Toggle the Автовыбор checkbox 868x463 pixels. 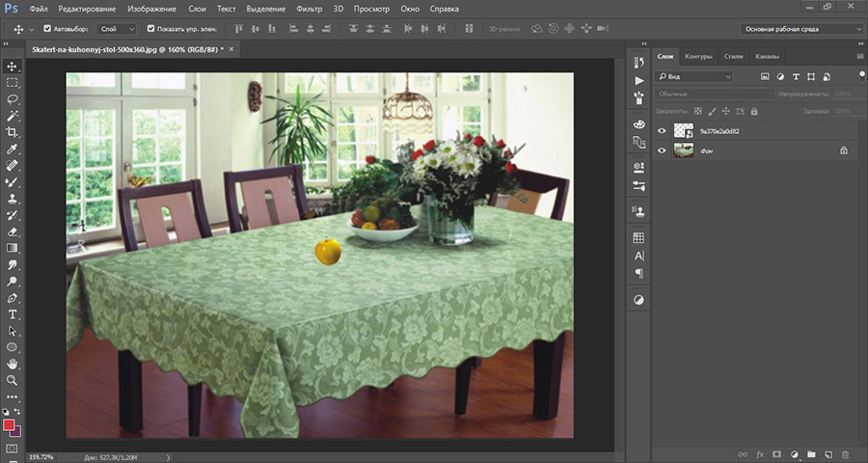tap(47, 29)
